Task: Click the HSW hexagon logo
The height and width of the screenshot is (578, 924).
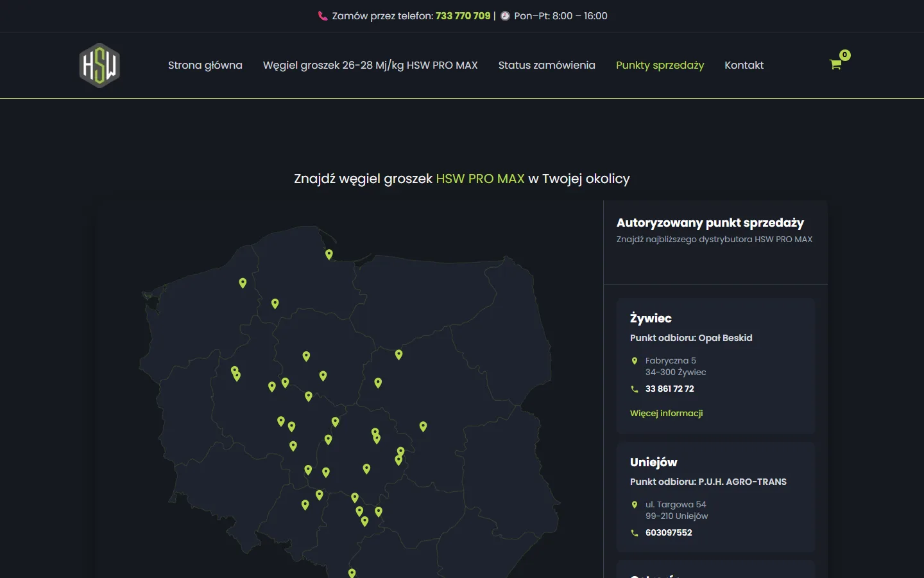Action: coord(99,66)
